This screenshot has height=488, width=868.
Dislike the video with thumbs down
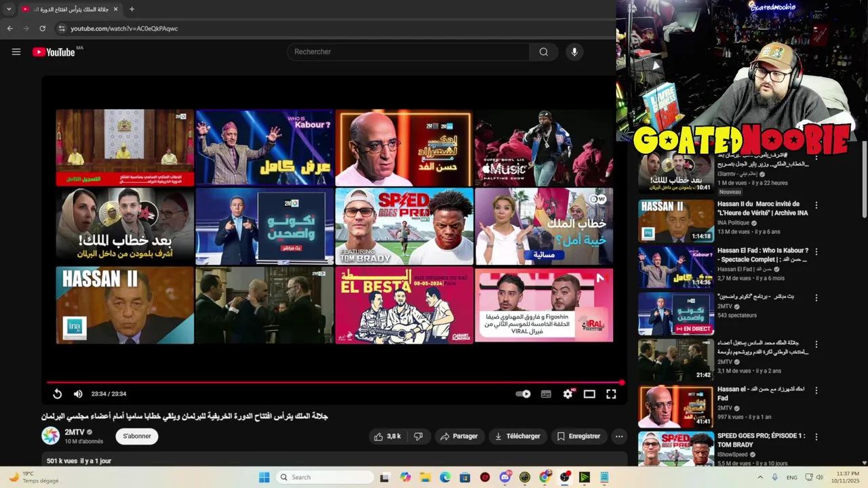418,436
